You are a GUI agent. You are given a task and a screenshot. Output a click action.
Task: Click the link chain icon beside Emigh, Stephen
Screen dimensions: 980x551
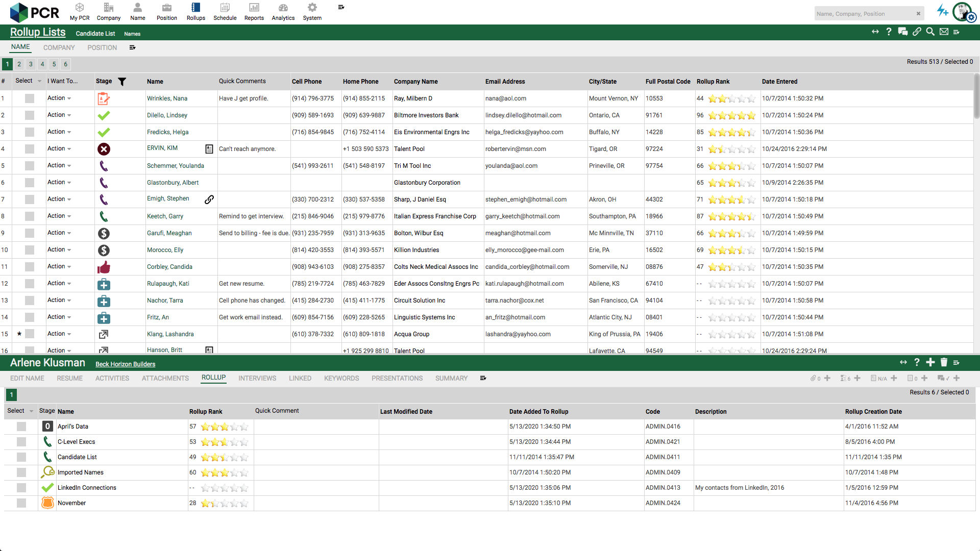point(209,199)
